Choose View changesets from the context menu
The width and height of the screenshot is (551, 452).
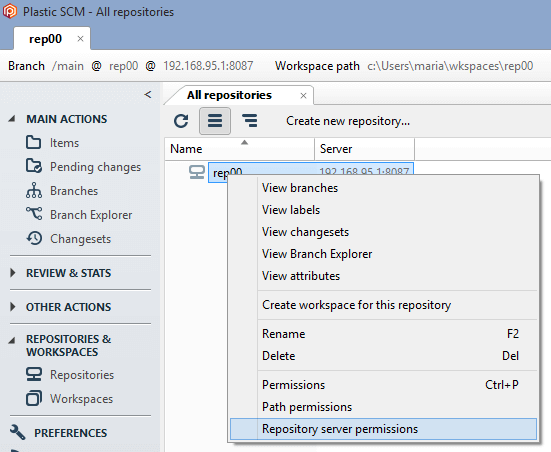[383, 232]
